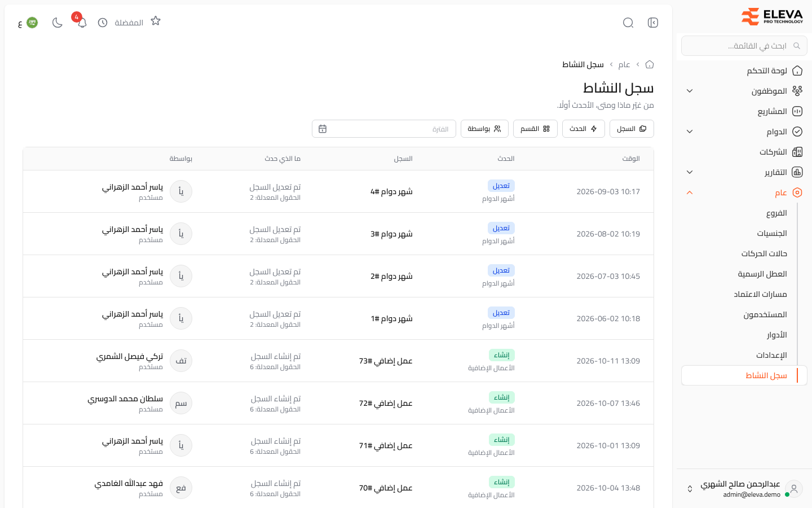Click the home icon in breadcrumb
The width and height of the screenshot is (812, 508).
point(650,64)
